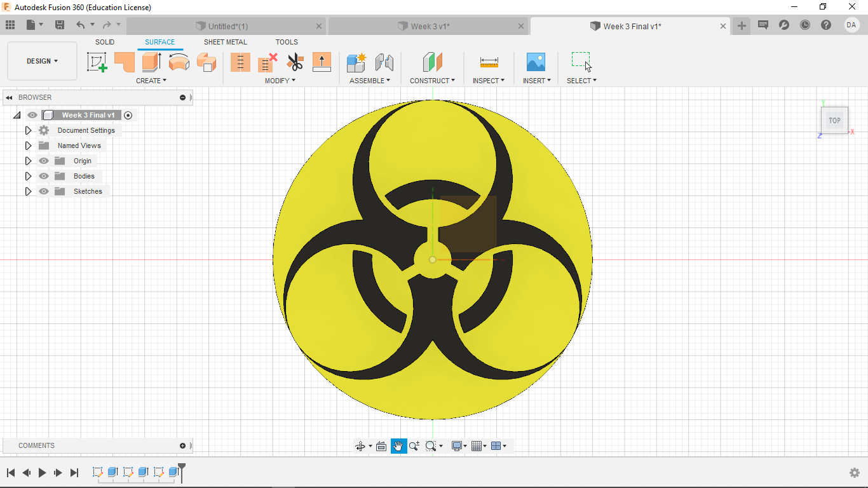Image resolution: width=868 pixels, height=488 pixels.
Task: Select the Stitch tool in Modify
Action: [240, 62]
